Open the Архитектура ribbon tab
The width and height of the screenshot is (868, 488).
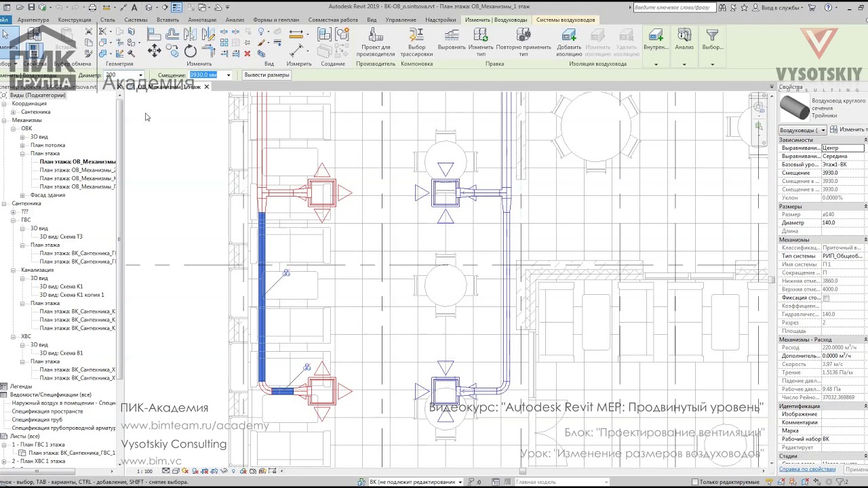coord(33,20)
